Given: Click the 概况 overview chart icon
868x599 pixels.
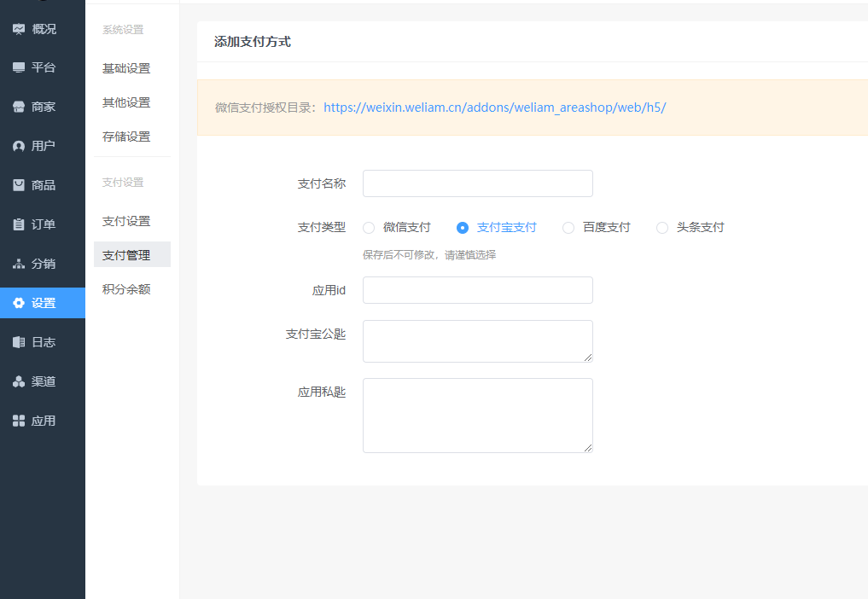Looking at the screenshot, I should [x=19, y=29].
